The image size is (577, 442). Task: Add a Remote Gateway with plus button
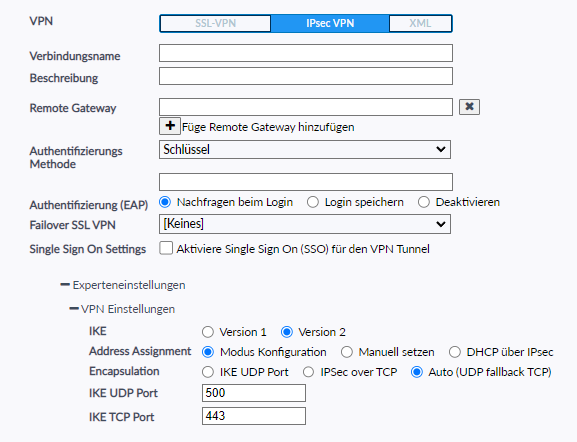point(170,126)
